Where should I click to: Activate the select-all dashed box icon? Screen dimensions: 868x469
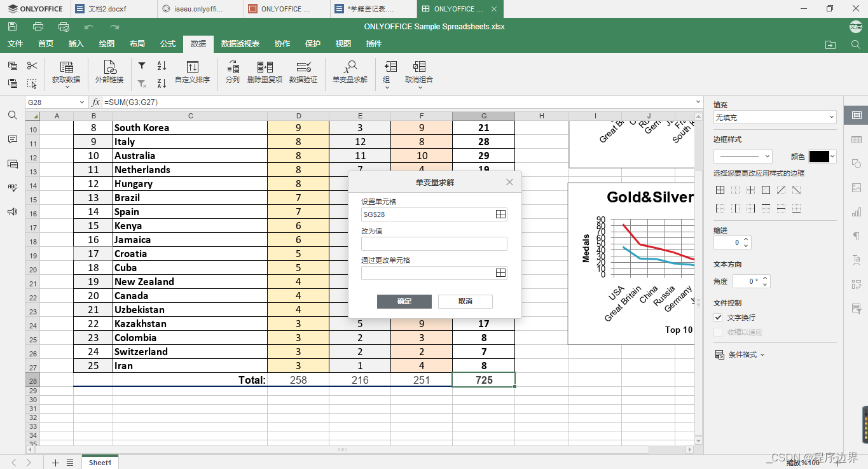pyautogui.click(x=32, y=83)
